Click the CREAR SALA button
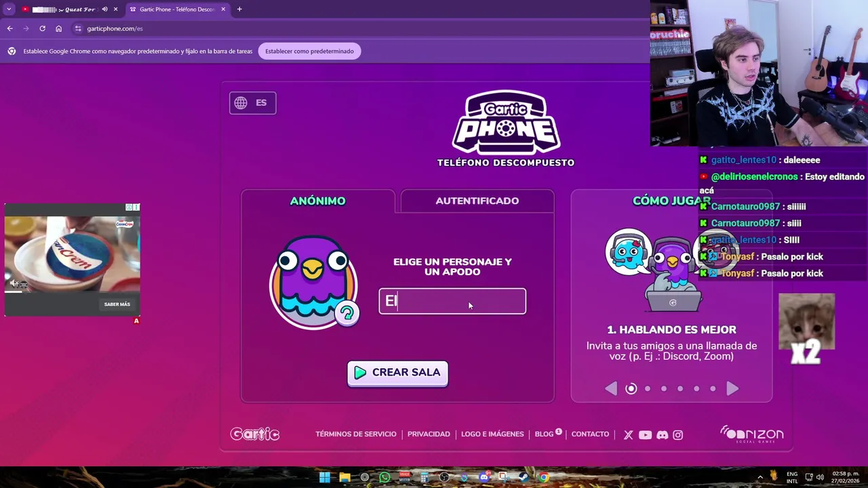 tap(397, 373)
